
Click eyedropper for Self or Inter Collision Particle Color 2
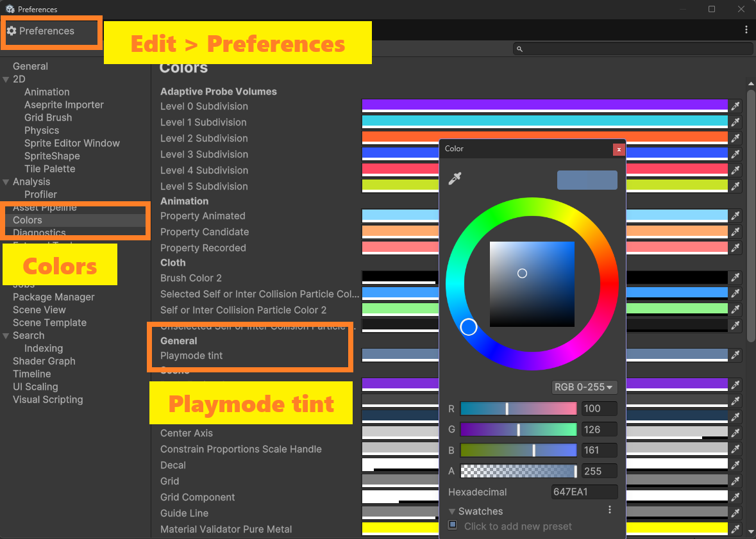point(735,310)
